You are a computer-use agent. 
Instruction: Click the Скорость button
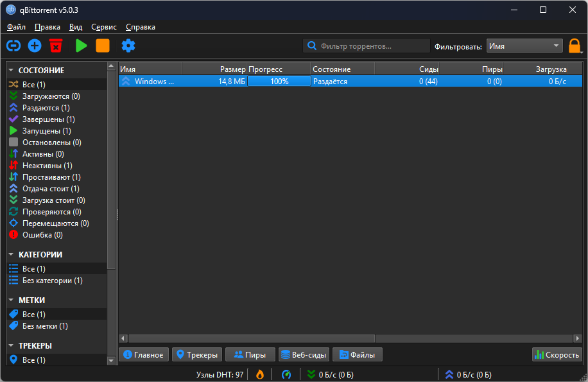pos(557,354)
